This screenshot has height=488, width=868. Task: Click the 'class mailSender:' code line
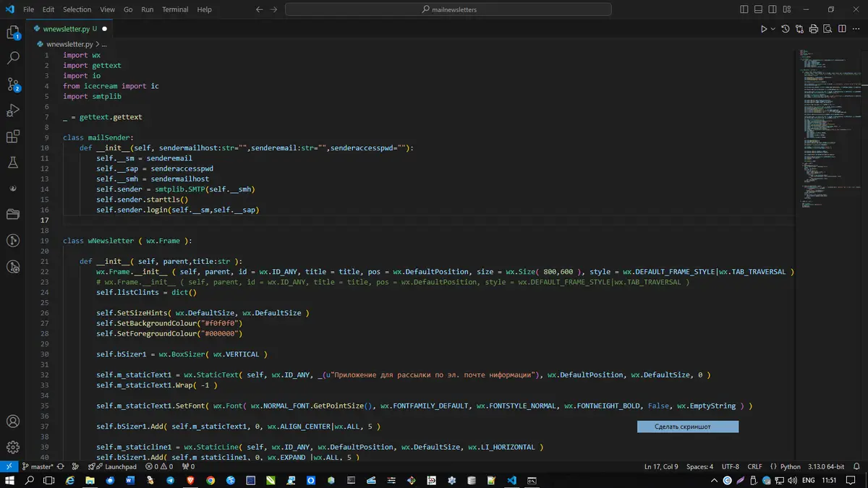coord(98,137)
